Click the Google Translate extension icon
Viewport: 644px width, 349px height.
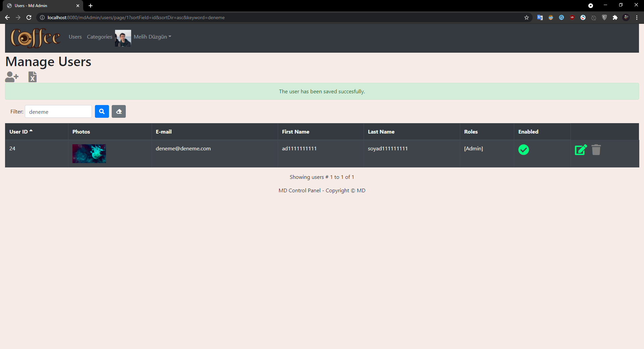coord(540,17)
